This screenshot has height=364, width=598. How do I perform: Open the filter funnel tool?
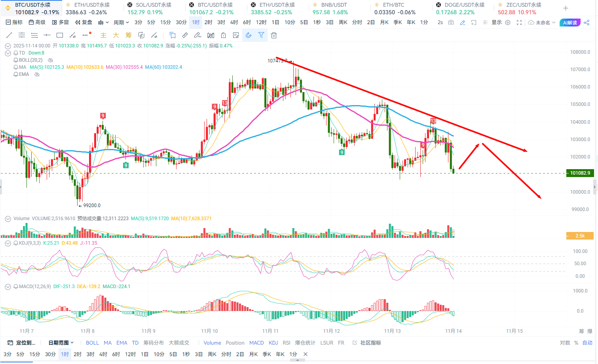coord(261,36)
